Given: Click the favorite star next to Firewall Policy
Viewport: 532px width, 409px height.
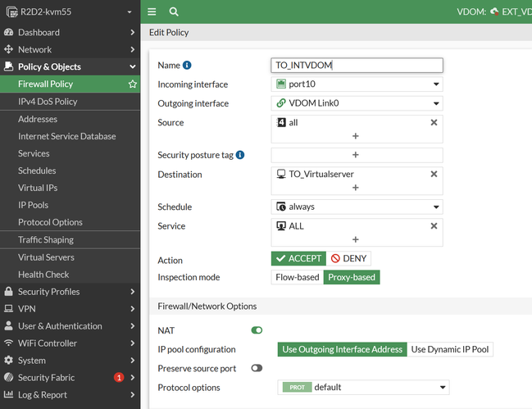Looking at the screenshot, I should click(x=132, y=84).
